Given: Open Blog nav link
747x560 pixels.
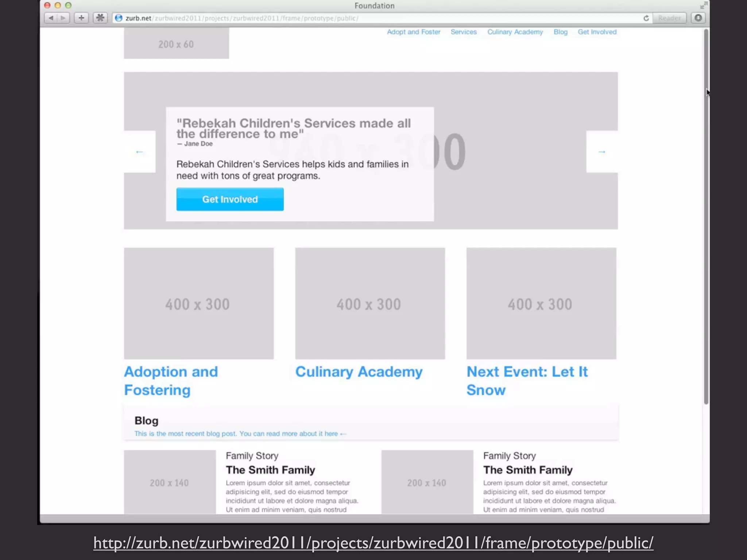Looking at the screenshot, I should (x=561, y=32).
